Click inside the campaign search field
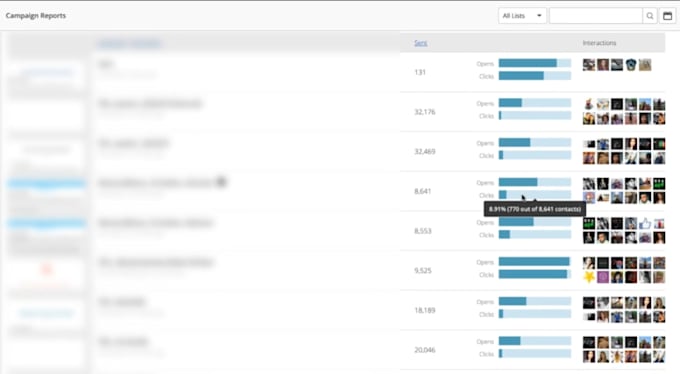The width and height of the screenshot is (680, 374). [596, 16]
